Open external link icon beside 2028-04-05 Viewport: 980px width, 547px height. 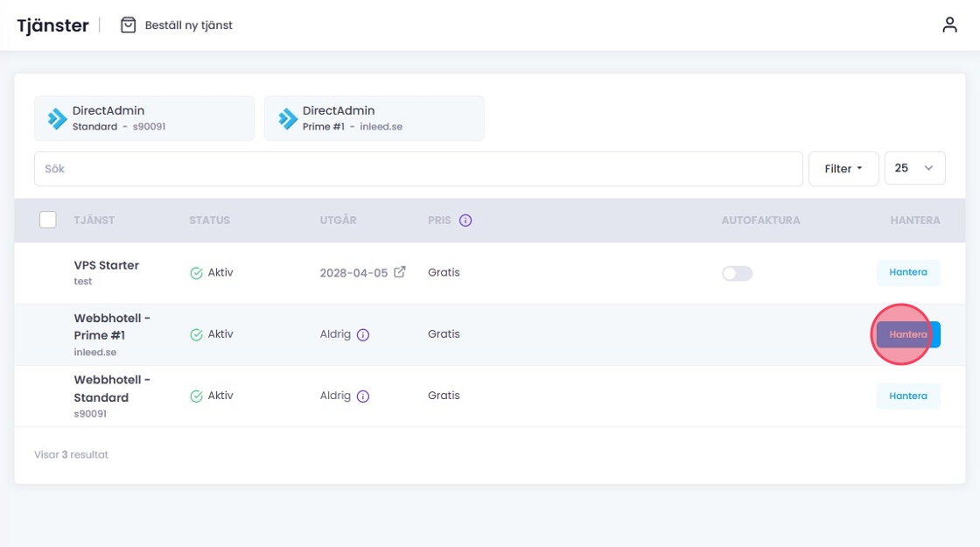(x=400, y=272)
